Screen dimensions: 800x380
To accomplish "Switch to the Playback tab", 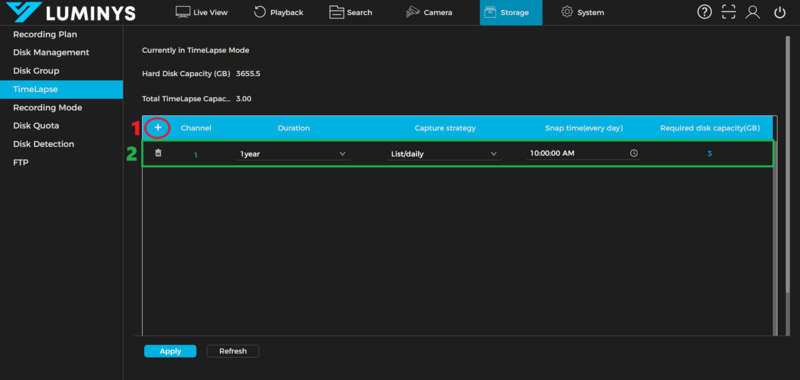I will click(x=279, y=12).
